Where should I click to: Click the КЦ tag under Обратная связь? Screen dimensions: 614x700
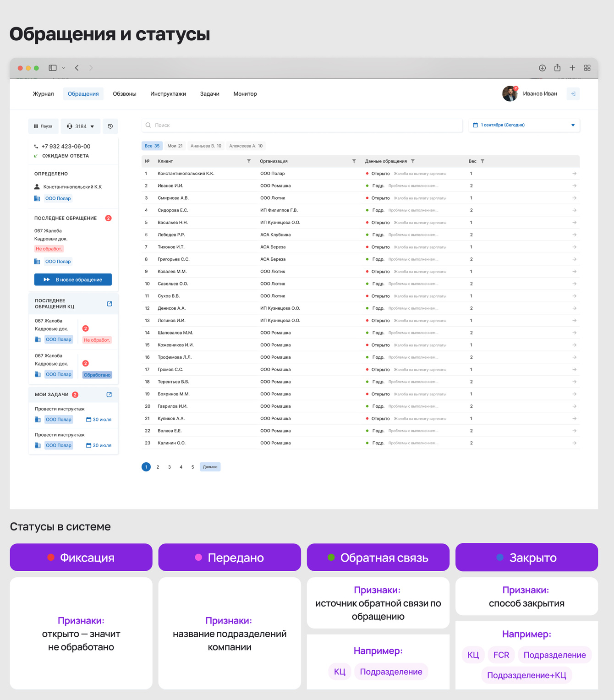point(340,672)
